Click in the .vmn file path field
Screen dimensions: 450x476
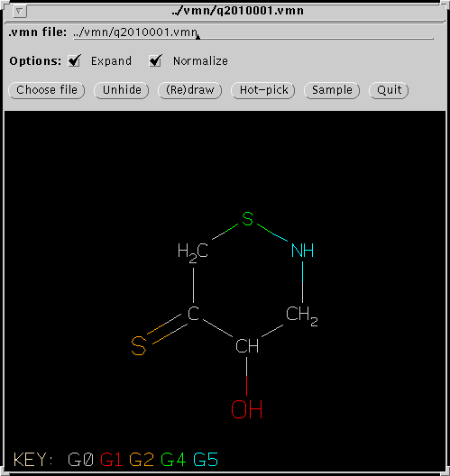coord(253,32)
